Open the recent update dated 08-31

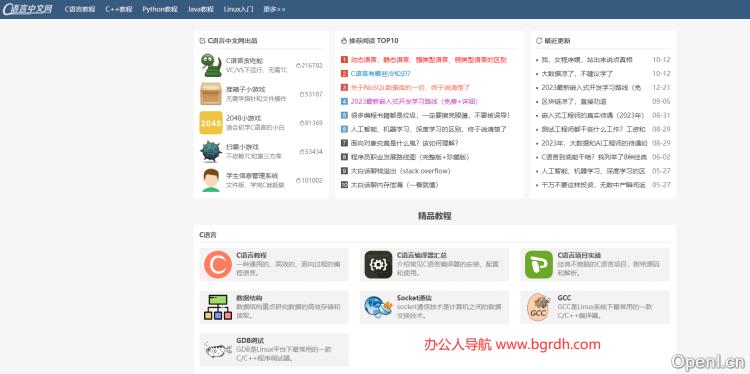tap(593, 115)
